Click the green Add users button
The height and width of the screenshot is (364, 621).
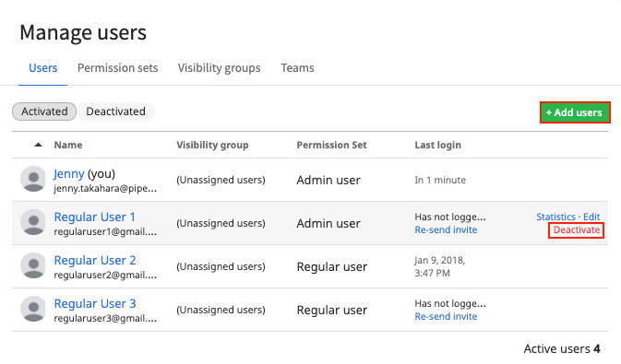tap(575, 112)
